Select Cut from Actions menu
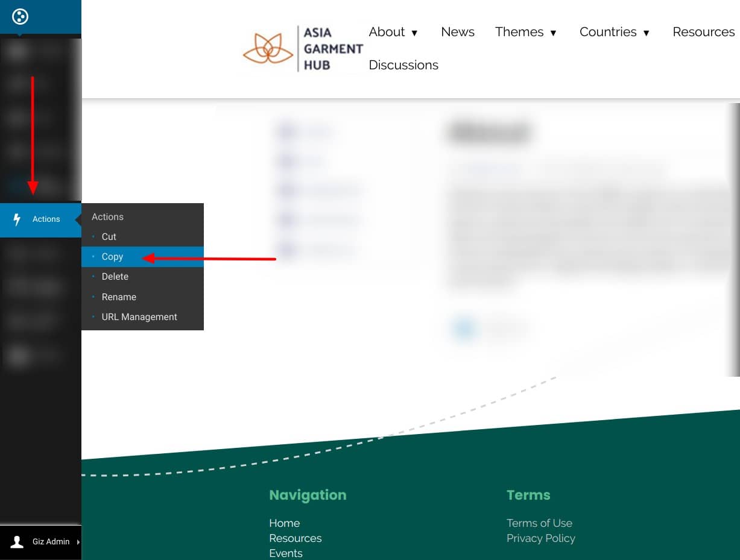The width and height of the screenshot is (740, 560). click(x=109, y=237)
